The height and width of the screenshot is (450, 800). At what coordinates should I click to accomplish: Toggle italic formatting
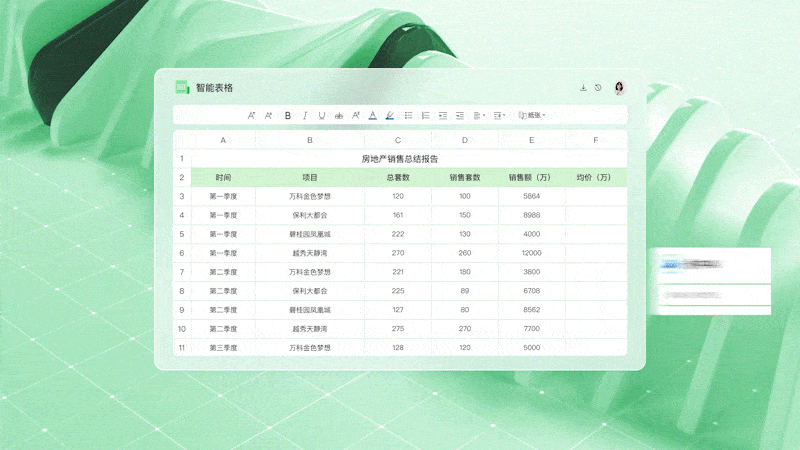pyautogui.click(x=305, y=116)
